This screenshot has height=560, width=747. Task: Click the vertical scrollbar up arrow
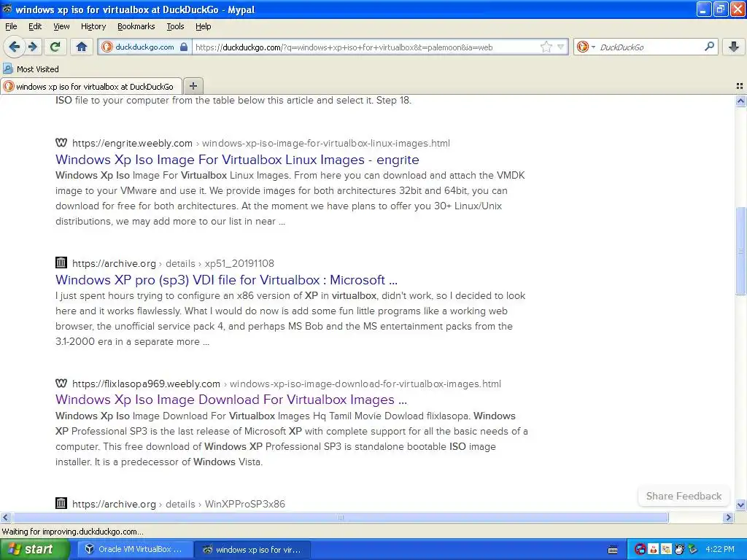pos(740,101)
